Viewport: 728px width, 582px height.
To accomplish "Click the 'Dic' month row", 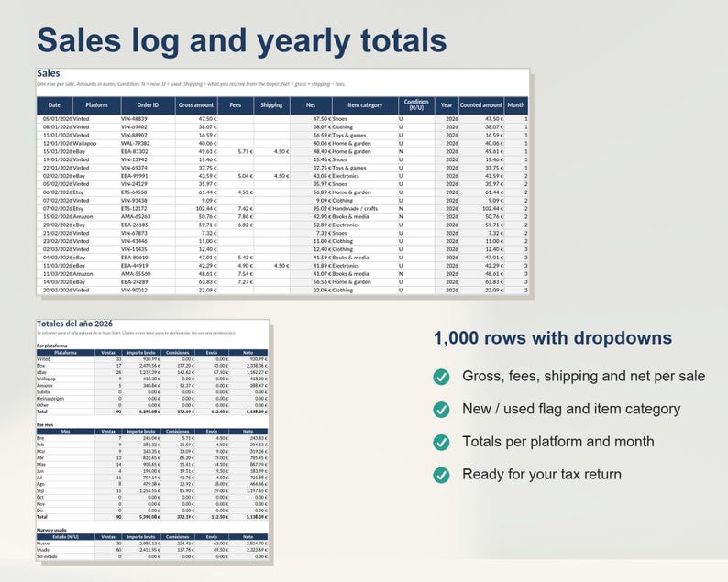I will pyautogui.click(x=152, y=511).
